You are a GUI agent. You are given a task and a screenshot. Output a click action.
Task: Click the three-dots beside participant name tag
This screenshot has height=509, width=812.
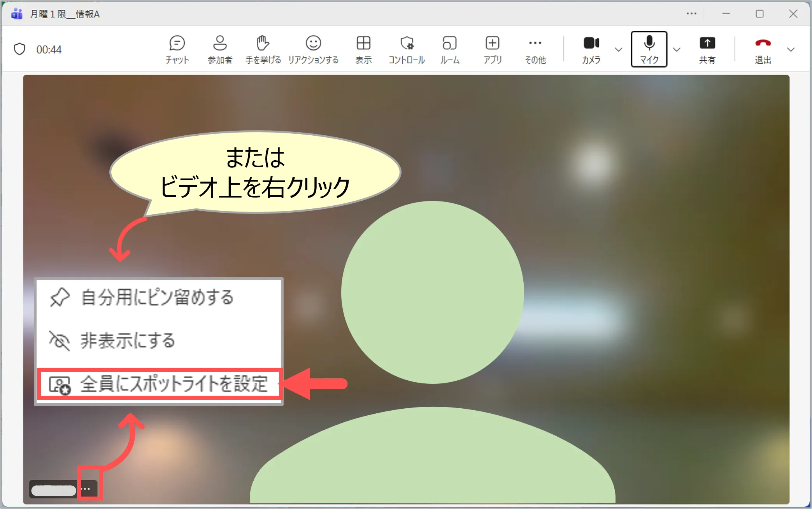click(x=86, y=489)
